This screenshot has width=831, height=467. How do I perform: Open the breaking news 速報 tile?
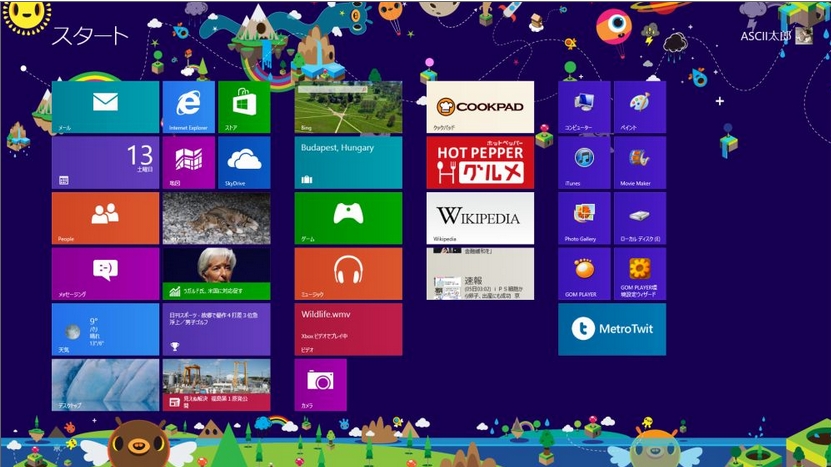480,274
